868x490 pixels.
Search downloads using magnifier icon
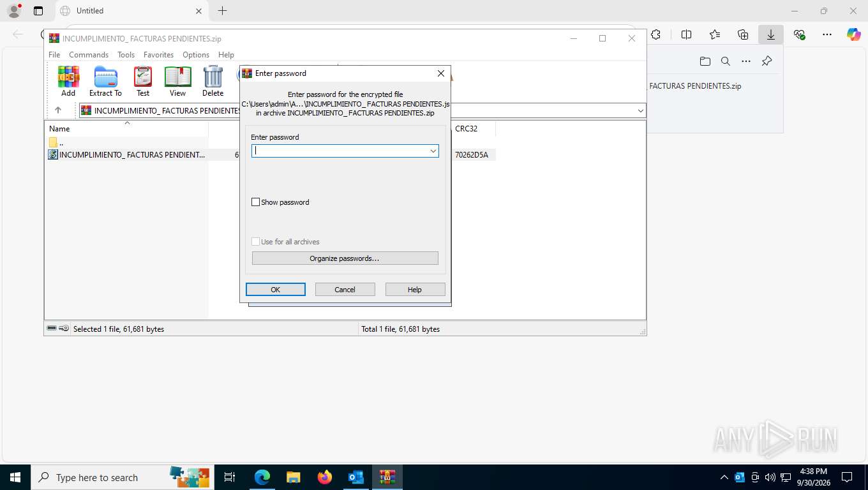pyautogui.click(x=726, y=61)
